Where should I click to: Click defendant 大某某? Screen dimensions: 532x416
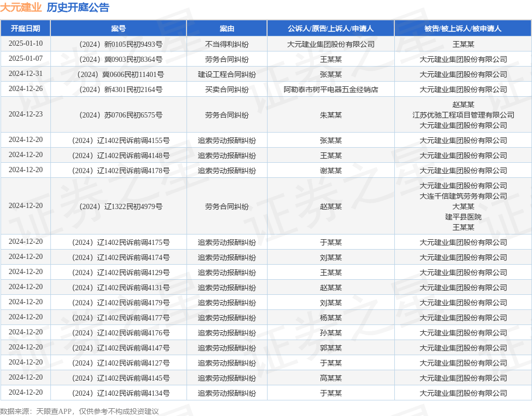[463, 206]
